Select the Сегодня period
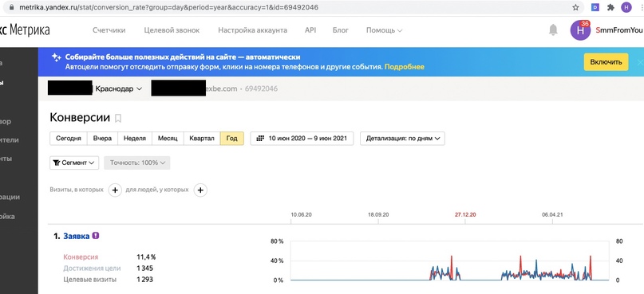The width and height of the screenshot is (644, 294). pos(69,138)
